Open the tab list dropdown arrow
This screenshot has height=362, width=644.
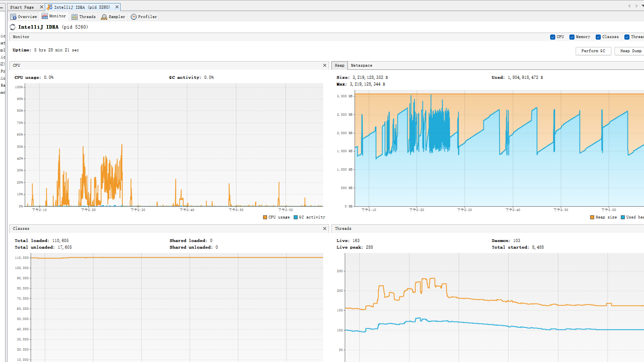click(x=642, y=6)
